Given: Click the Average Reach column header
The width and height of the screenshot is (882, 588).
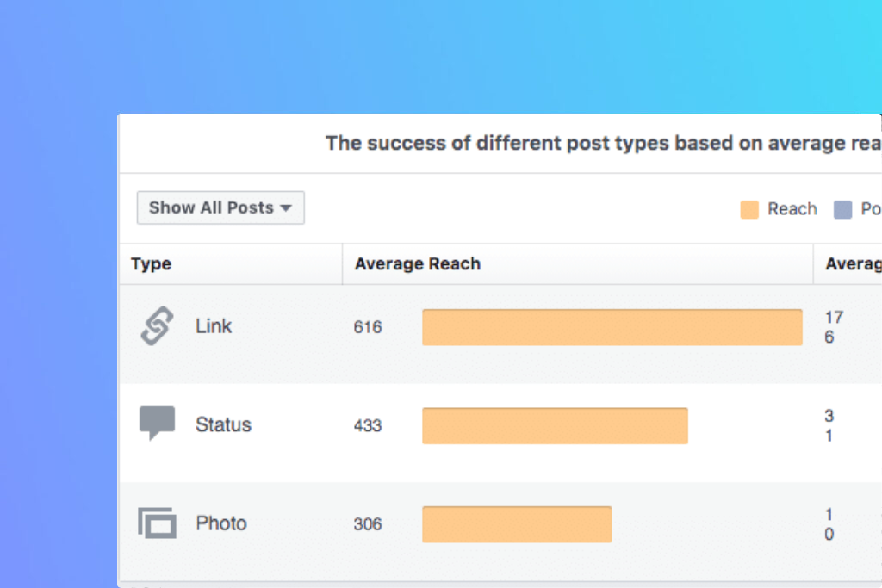Looking at the screenshot, I should (x=418, y=264).
